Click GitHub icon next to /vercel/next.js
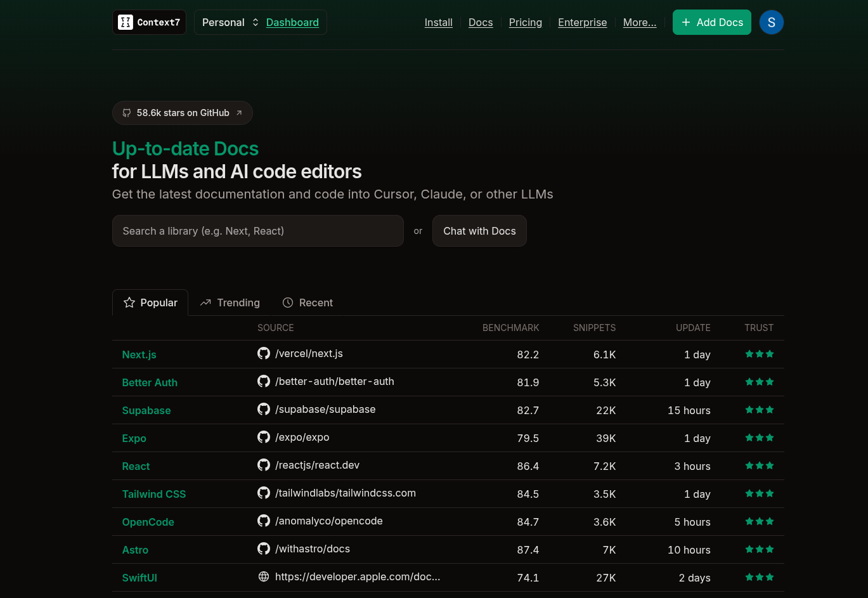The height and width of the screenshot is (598, 868). pyautogui.click(x=264, y=353)
